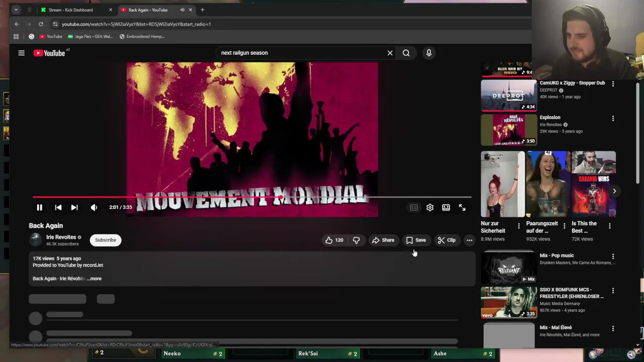Skip to next video in player
Image resolution: width=644 pixels, height=362 pixels.
click(74, 207)
